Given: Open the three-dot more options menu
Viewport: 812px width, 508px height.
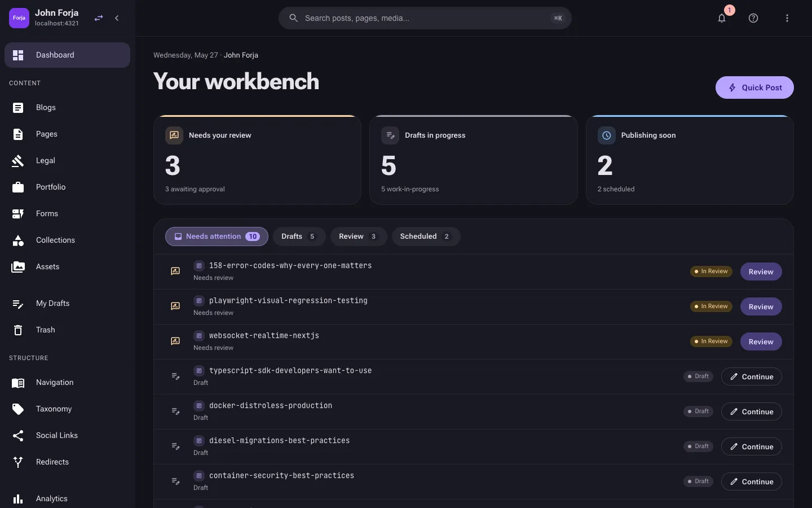Looking at the screenshot, I should (787, 18).
